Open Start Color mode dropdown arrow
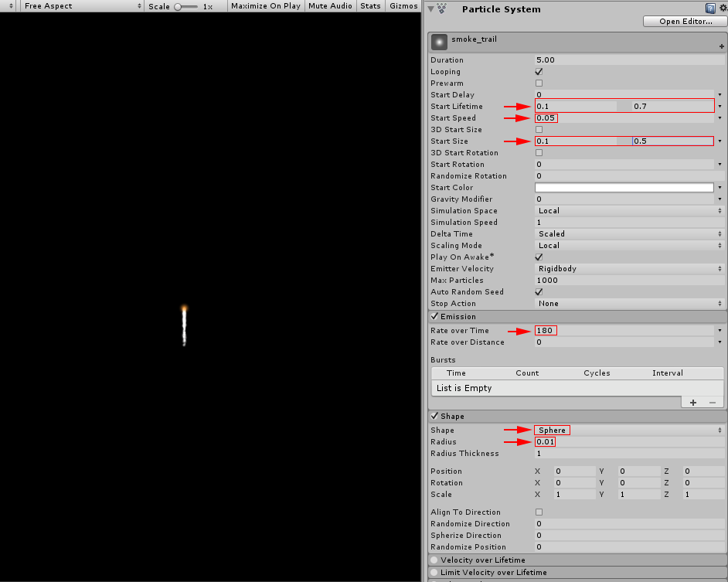This screenshot has width=728, height=582. (720, 188)
